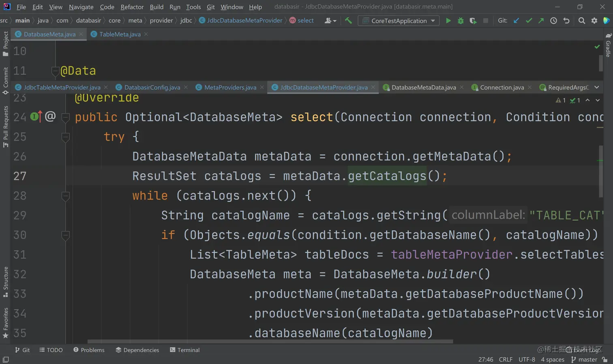This screenshot has width=613, height=364.
Task: Open IDE settings gear icon
Action: pos(594,21)
